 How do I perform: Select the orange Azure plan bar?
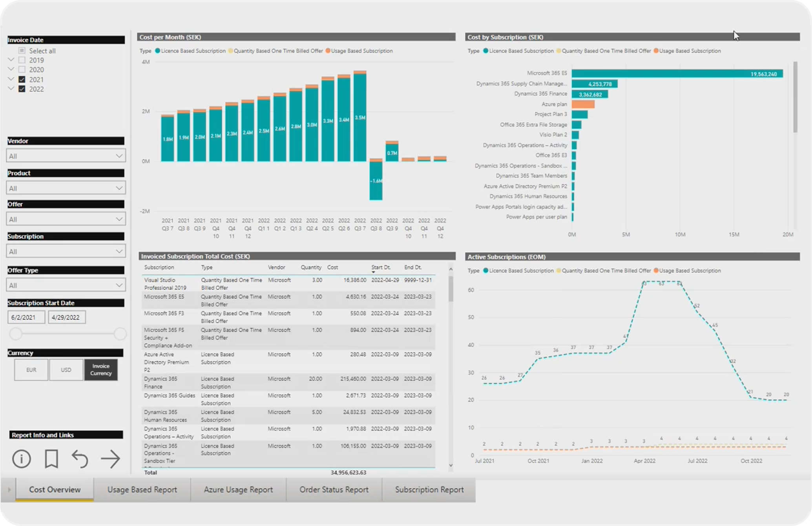click(x=583, y=104)
